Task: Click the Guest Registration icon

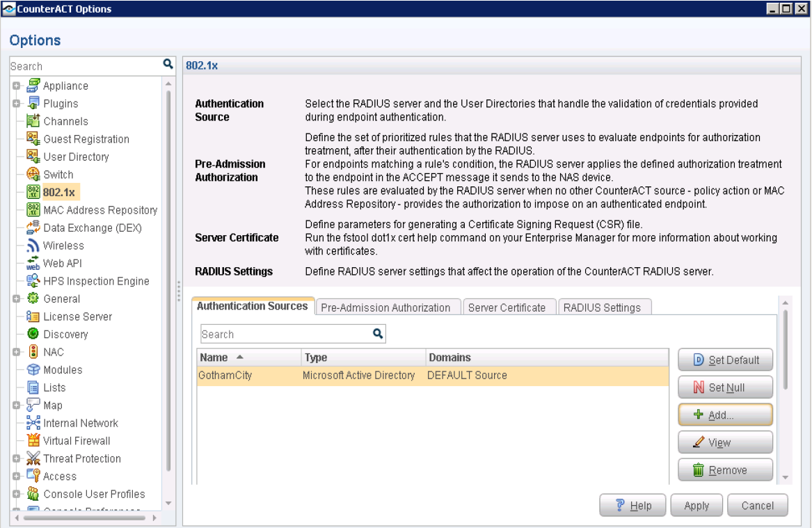Action: coord(33,138)
